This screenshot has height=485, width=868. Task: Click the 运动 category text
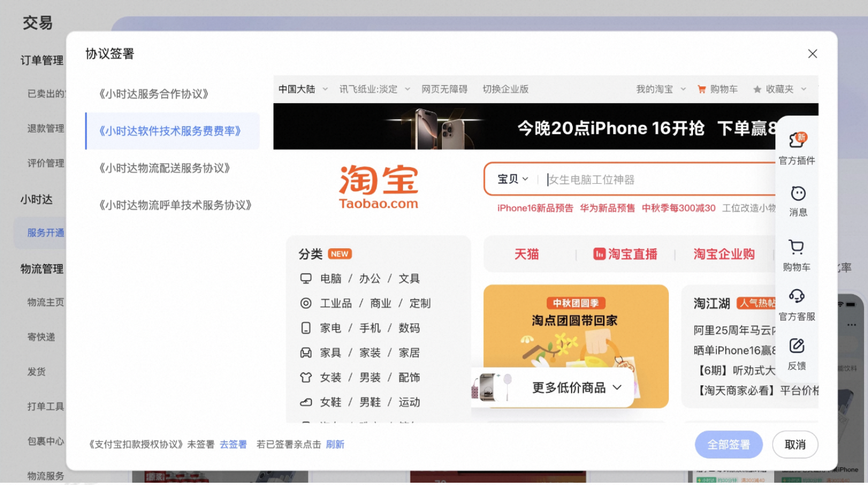point(409,403)
